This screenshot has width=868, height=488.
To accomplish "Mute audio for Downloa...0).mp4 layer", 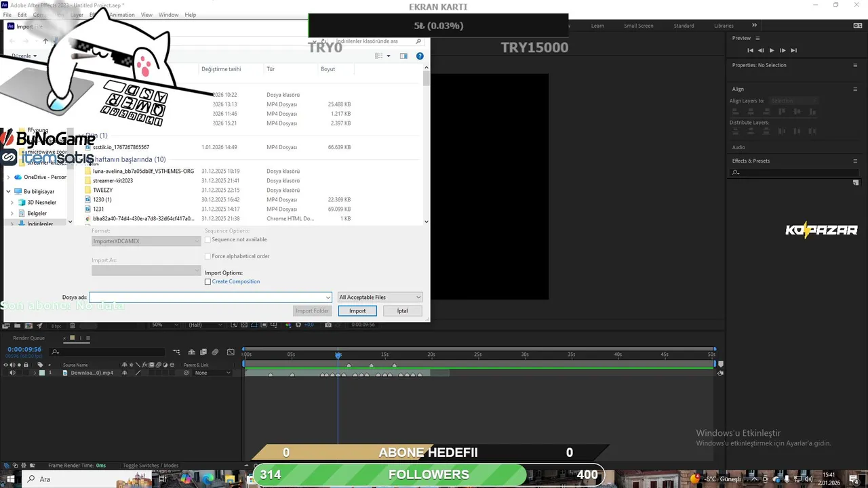I will tap(12, 373).
